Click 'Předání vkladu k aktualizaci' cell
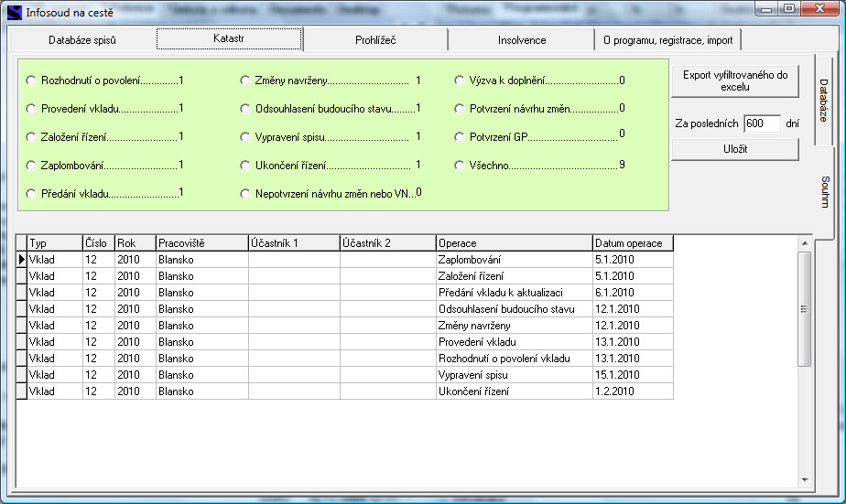Image resolution: width=846 pixels, height=504 pixels. tap(515, 293)
